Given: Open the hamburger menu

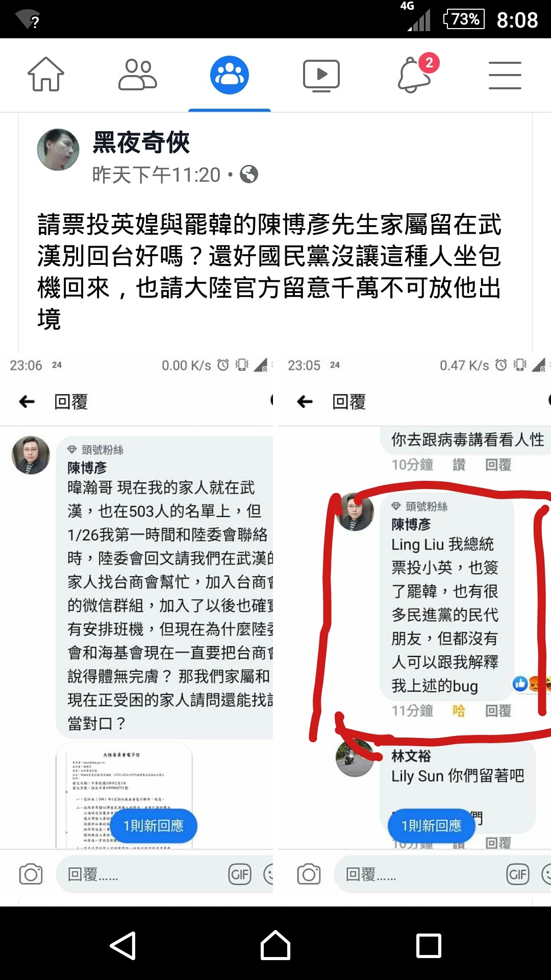Looking at the screenshot, I should [x=505, y=75].
